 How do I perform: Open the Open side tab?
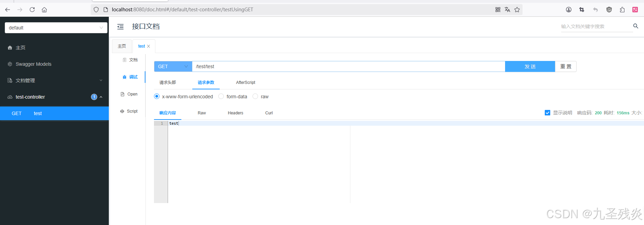[129, 94]
